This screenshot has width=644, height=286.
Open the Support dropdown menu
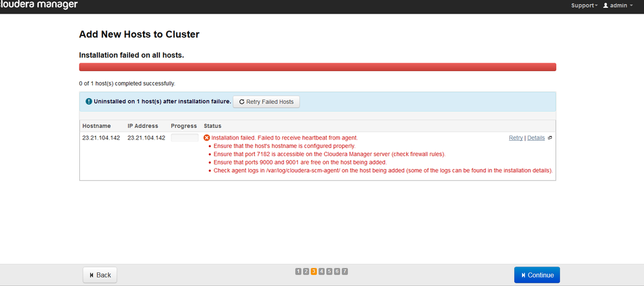(584, 5)
